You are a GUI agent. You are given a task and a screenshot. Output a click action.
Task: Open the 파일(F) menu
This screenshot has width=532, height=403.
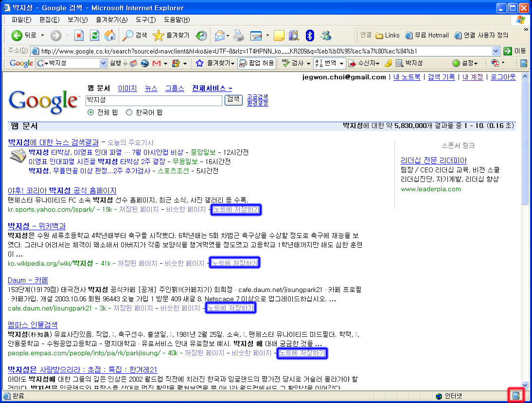[x=21, y=19]
